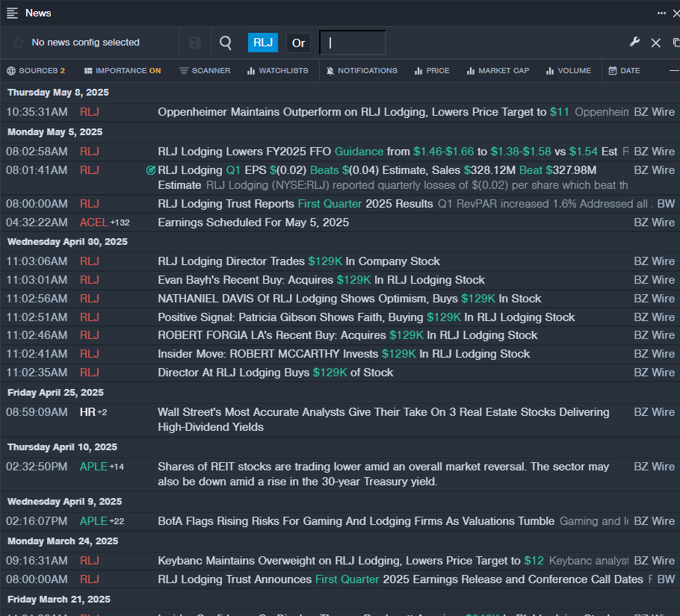Star the news config as favorite

18,43
